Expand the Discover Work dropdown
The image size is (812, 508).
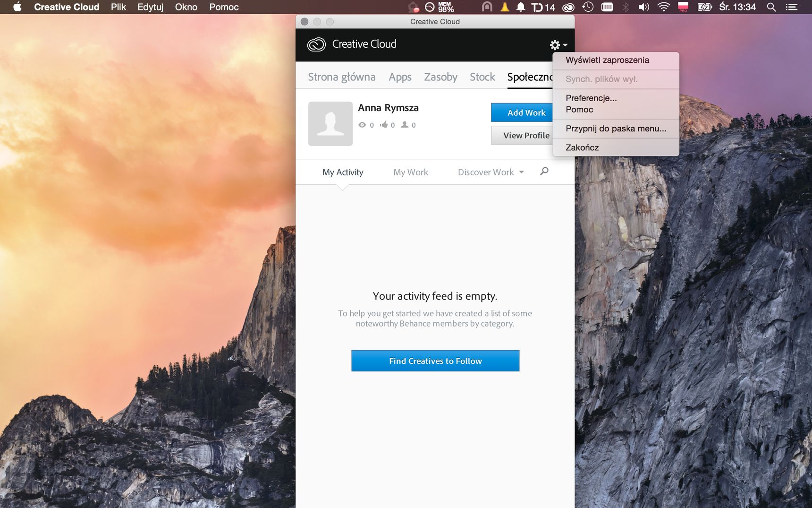pos(491,172)
